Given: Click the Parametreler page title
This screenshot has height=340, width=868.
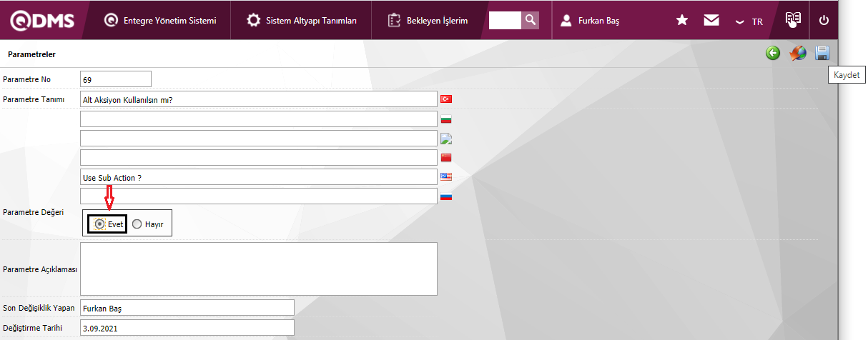Looking at the screenshot, I should 31,54.
